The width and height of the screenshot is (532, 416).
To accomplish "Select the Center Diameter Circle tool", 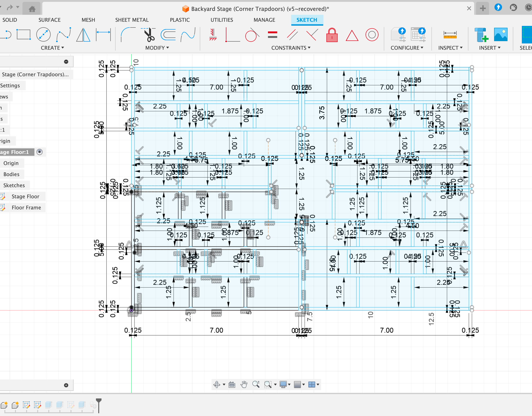I will pos(43,35).
